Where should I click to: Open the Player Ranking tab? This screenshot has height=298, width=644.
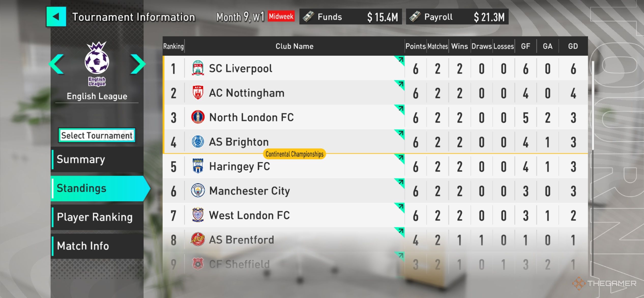[x=97, y=217]
